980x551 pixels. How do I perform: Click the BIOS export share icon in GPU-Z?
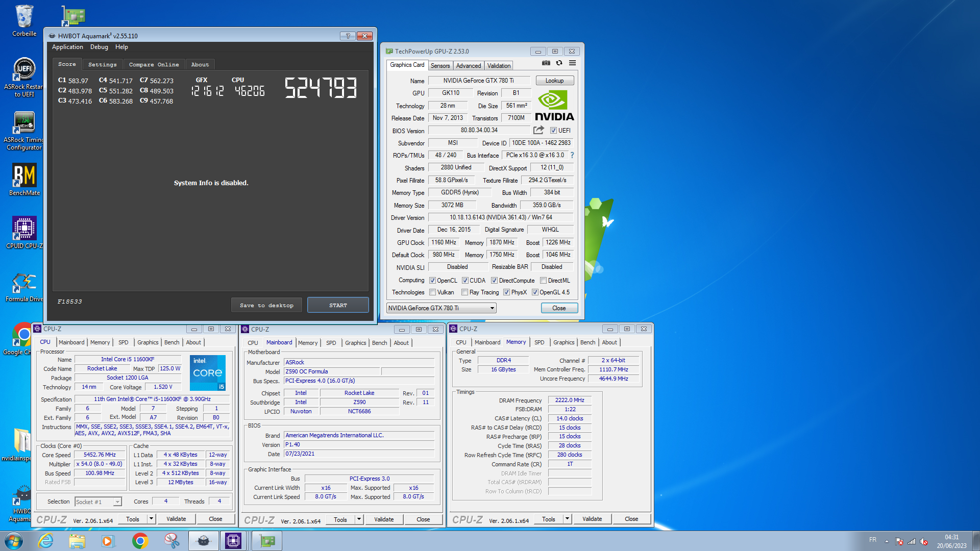(x=538, y=131)
